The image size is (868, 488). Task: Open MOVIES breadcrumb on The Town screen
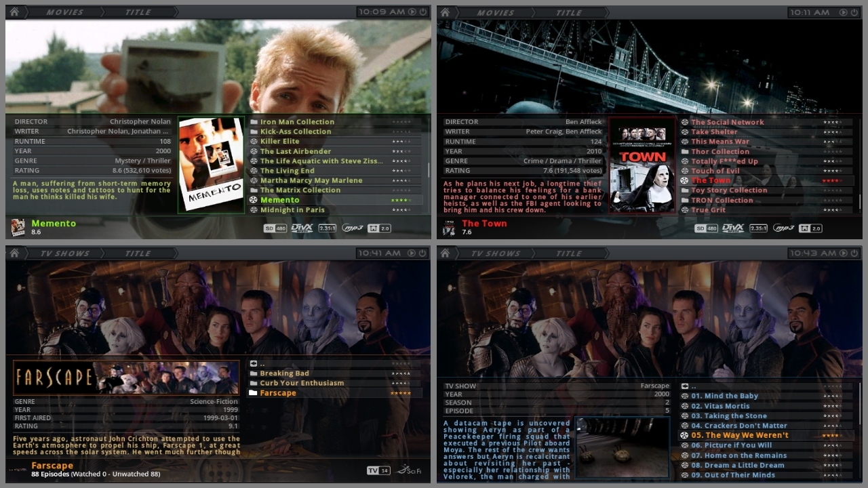tap(496, 12)
